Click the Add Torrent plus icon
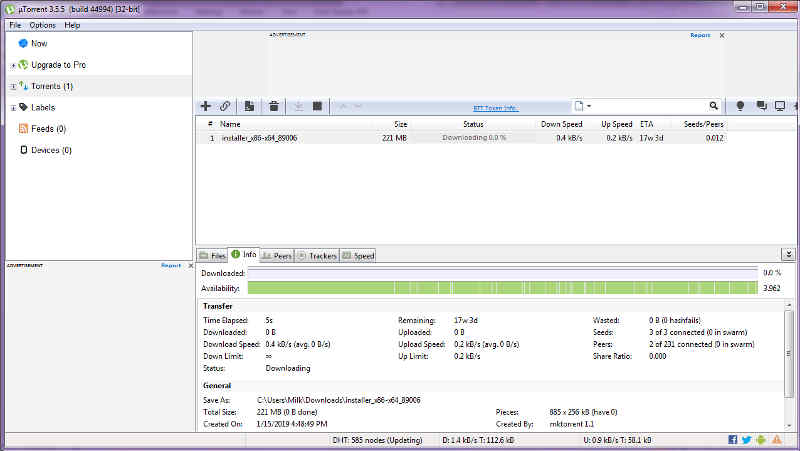Viewport: 800px width, 451px height. point(206,106)
